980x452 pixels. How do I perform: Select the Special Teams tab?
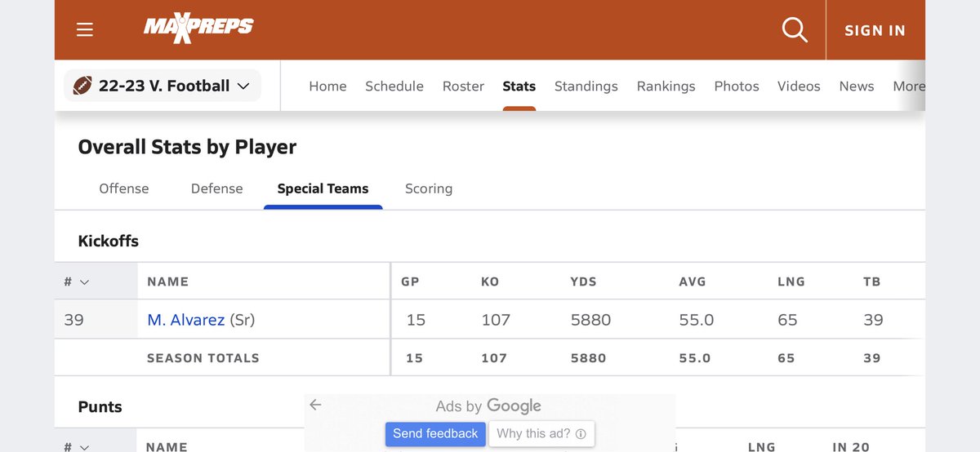click(323, 188)
